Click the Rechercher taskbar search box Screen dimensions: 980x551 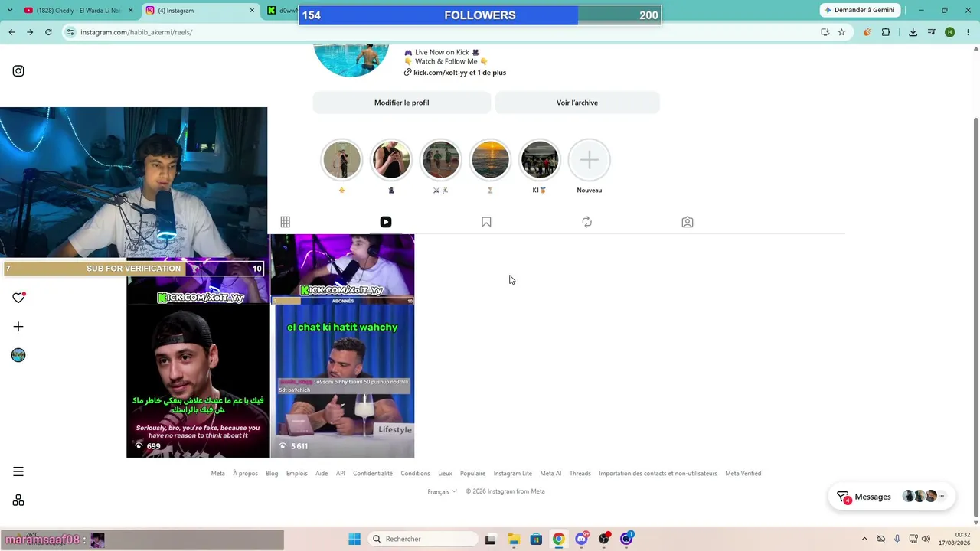click(x=421, y=539)
